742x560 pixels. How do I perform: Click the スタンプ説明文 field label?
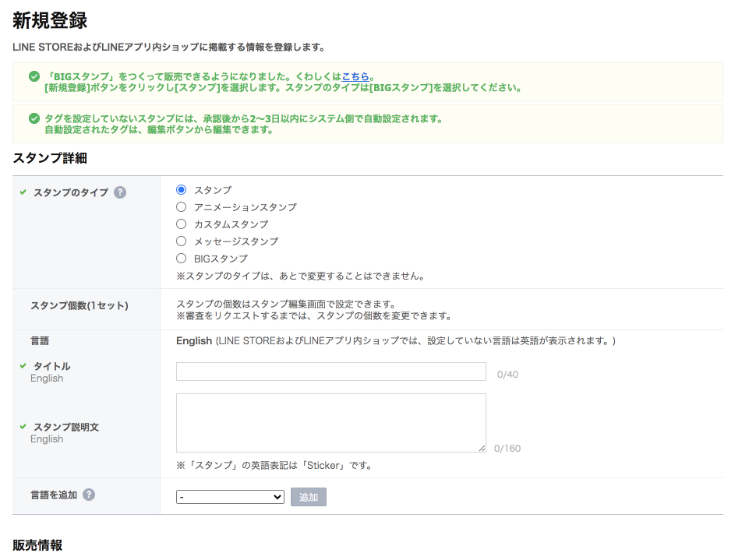click(66, 427)
